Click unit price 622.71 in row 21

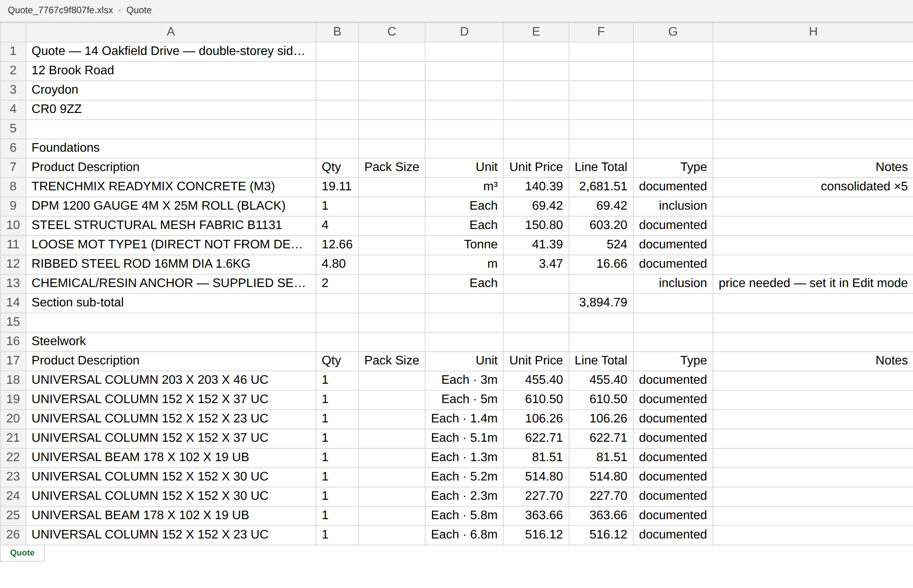(536, 438)
